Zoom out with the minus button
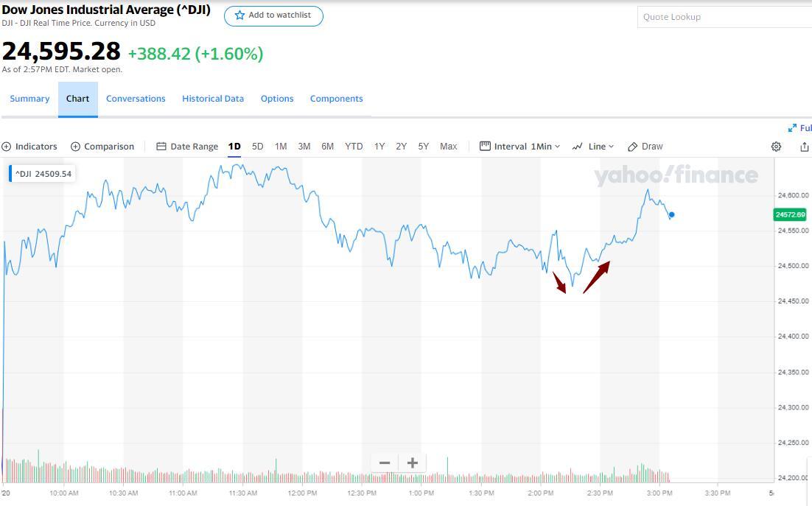812x506 pixels. pyautogui.click(x=385, y=463)
